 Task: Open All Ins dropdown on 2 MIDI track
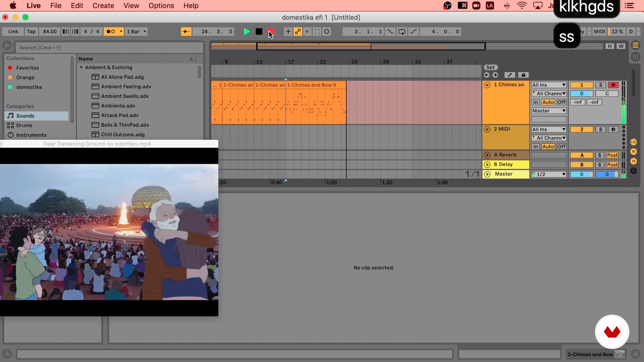(549, 129)
